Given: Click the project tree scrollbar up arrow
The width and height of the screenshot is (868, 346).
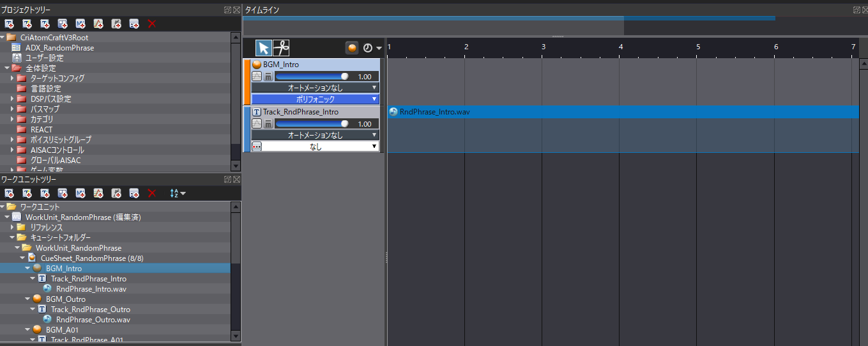Looking at the screenshot, I should 236,38.
